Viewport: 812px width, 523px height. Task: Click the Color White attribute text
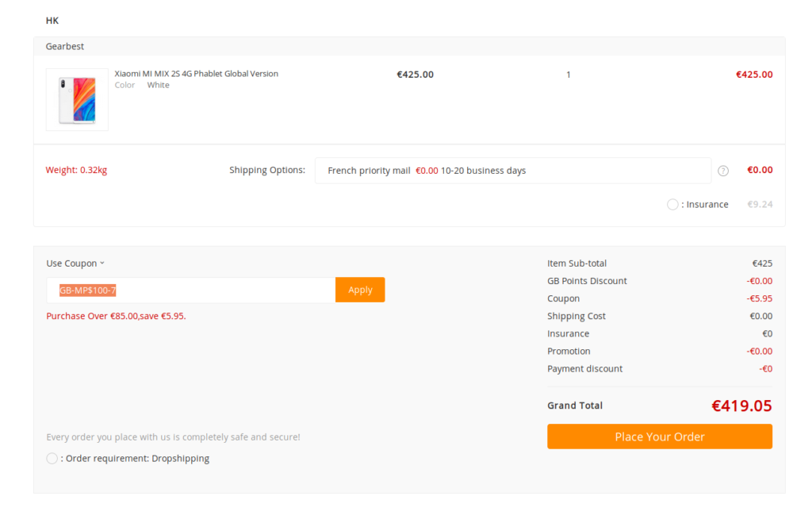pyautogui.click(x=142, y=85)
